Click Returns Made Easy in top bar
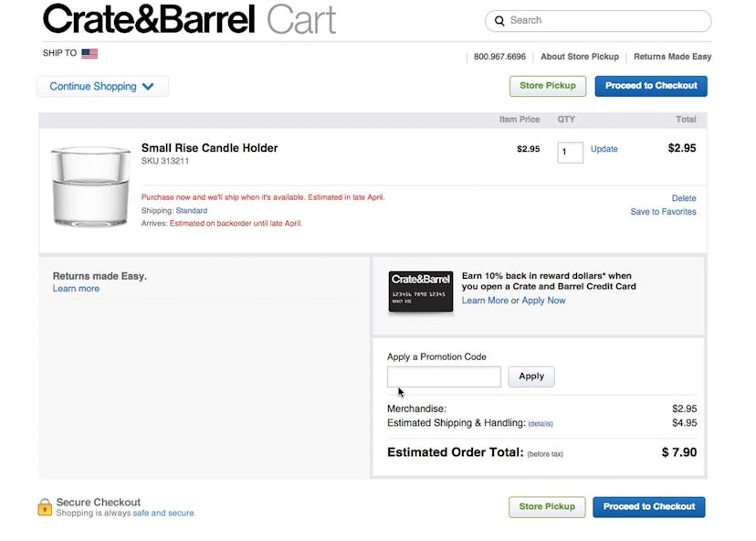Viewport: 756px width, 541px height. point(672,57)
